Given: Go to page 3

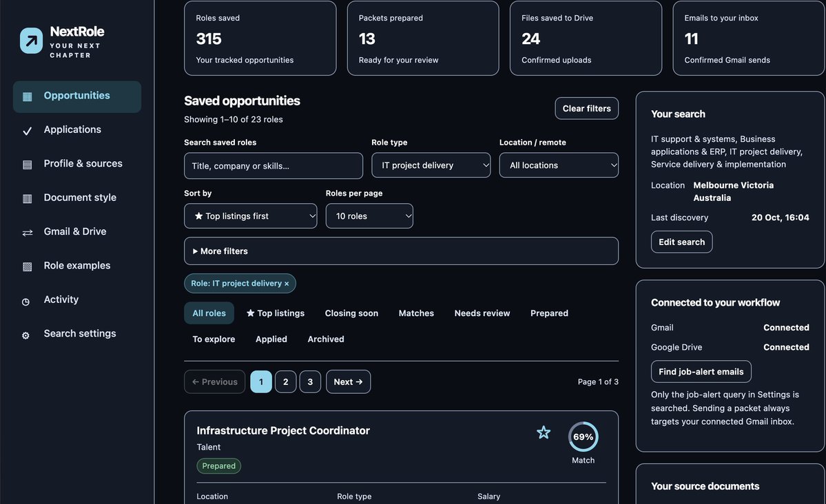Looking at the screenshot, I should (x=310, y=382).
